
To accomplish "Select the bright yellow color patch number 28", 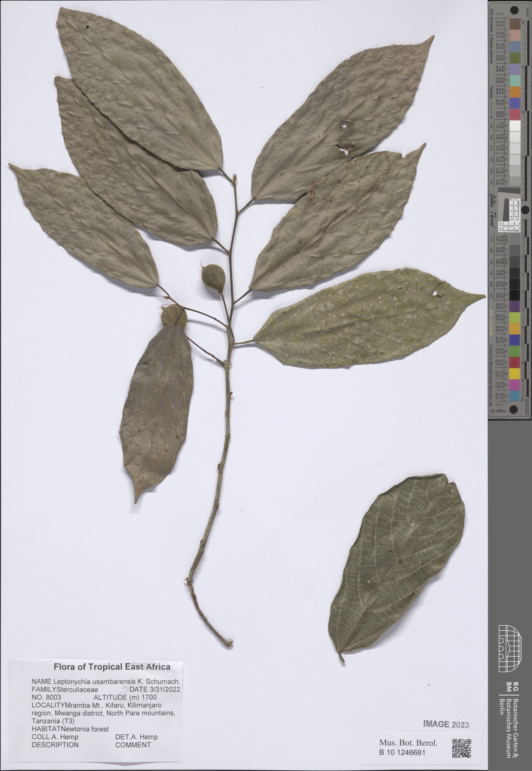I will [x=515, y=373].
